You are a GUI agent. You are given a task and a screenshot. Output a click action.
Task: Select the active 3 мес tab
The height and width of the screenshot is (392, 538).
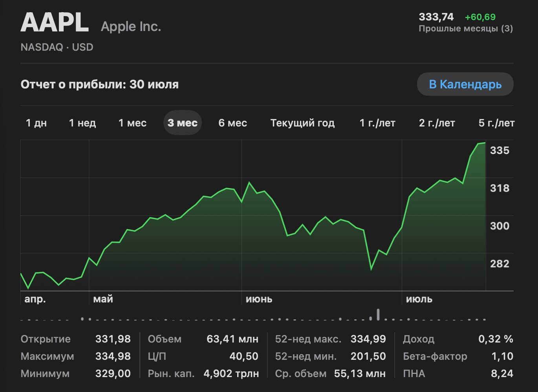(x=182, y=123)
